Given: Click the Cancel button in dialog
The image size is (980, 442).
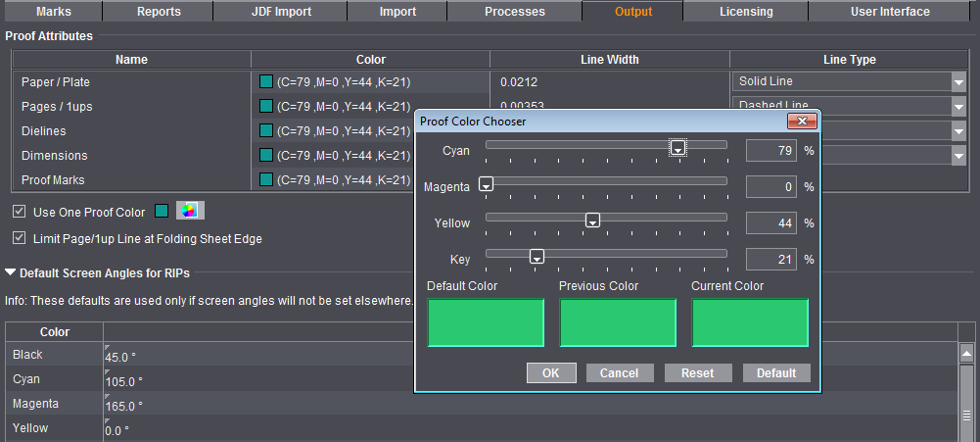Looking at the screenshot, I should click(619, 372).
